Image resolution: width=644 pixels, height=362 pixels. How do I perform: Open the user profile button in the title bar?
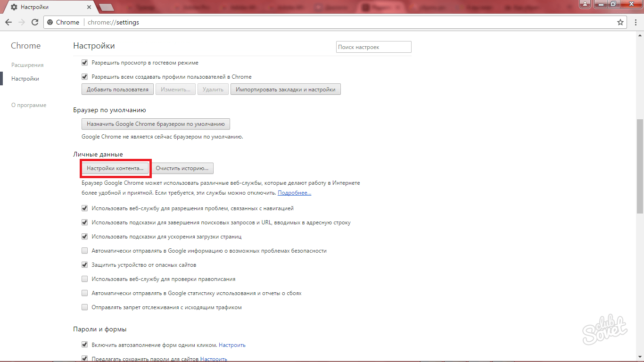(x=585, y=4)
